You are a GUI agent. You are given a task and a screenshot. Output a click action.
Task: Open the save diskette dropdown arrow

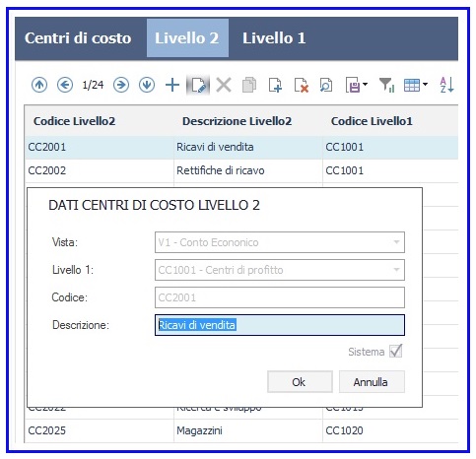[366, 85]
